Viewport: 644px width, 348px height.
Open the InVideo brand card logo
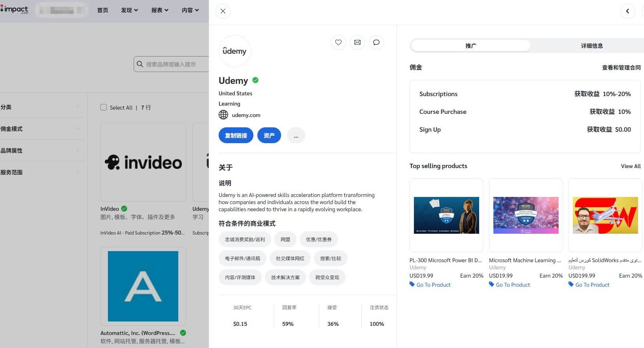(x=143, y=162)
